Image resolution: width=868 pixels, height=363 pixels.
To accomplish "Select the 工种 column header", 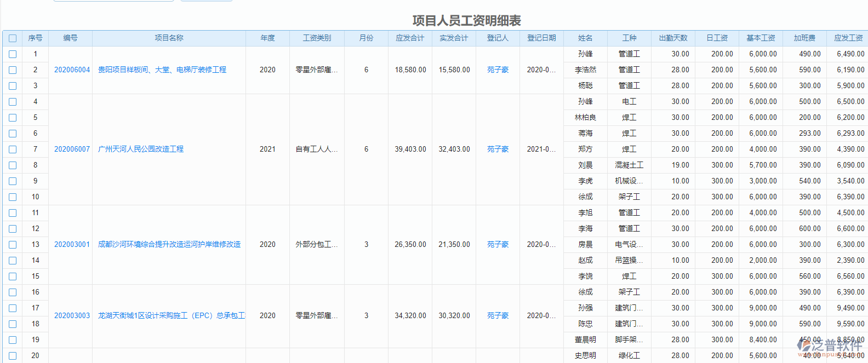I will 629,38.
